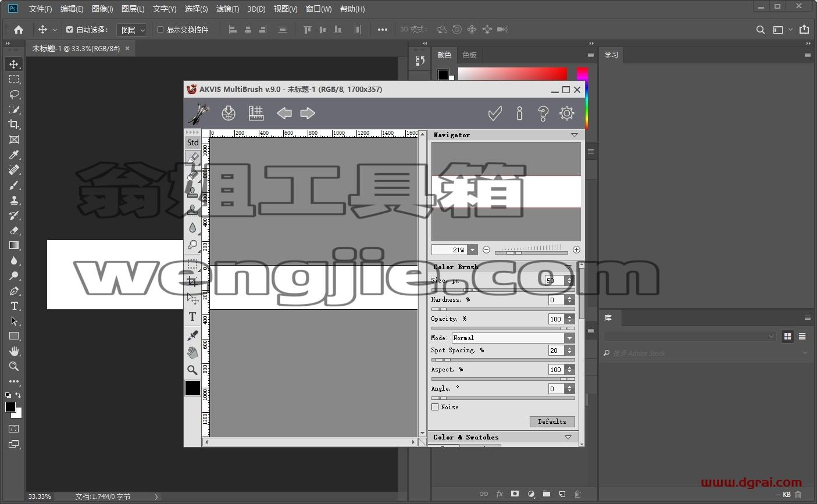Open AKVIS program info (i) icon

[519, 113]
